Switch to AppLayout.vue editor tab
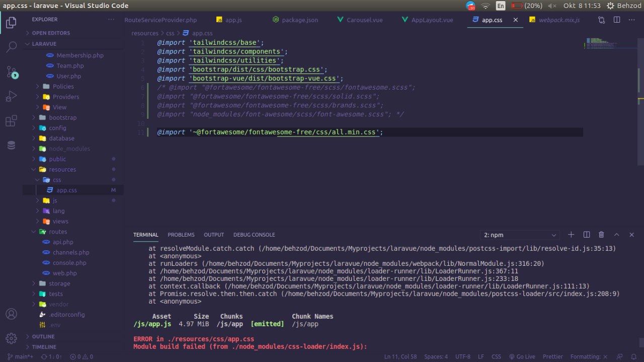Image resolution: width=644 pixels, height=362 pixels. tap(432, 20)
